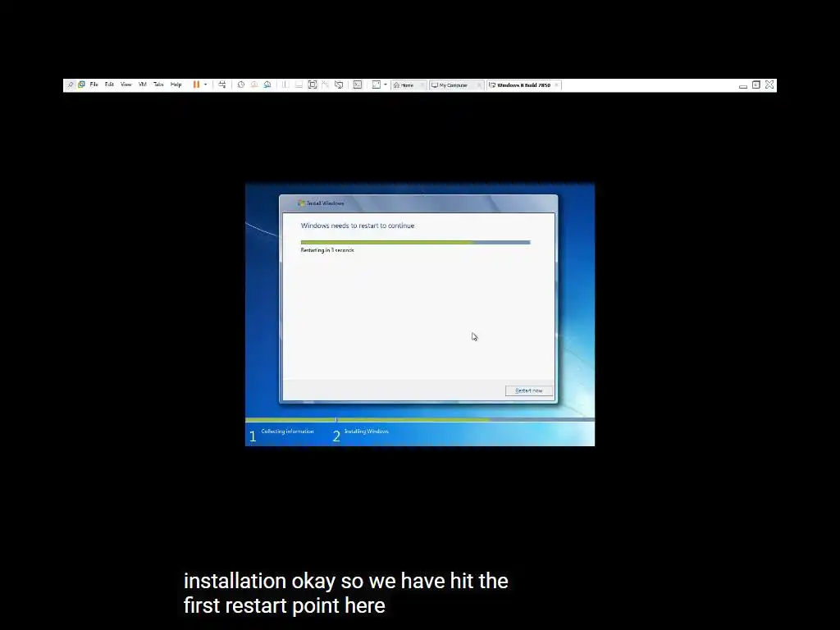Switch to the My Computer tab
The width and height of the screenshot is (840, 630).
456,85
